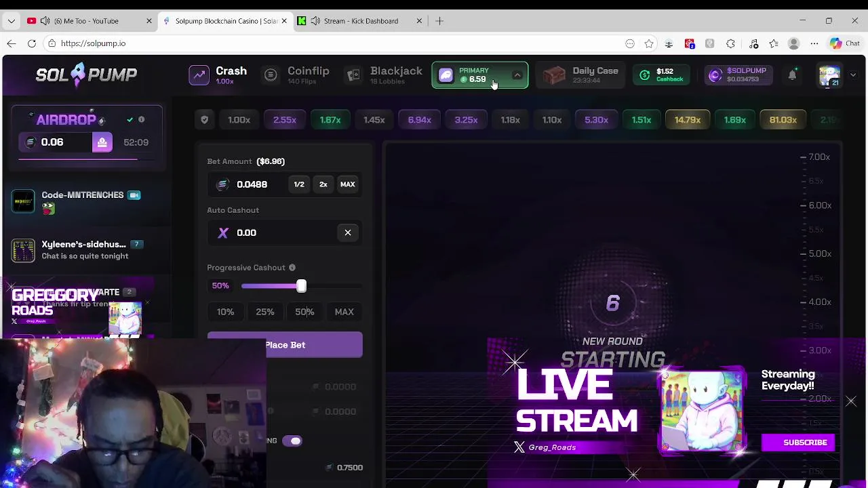This screenshot has width=868, height=488.
Task: Select the 5.30x past round result
Action: [x=596, y=120]
